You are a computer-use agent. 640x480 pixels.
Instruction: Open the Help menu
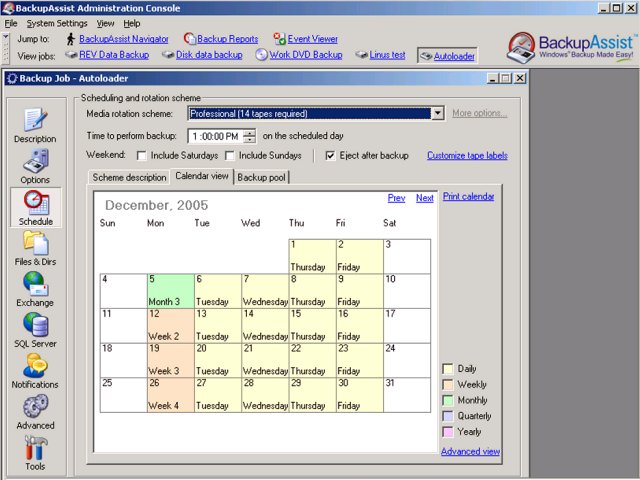pyautogui.click(x=132, y=23)
